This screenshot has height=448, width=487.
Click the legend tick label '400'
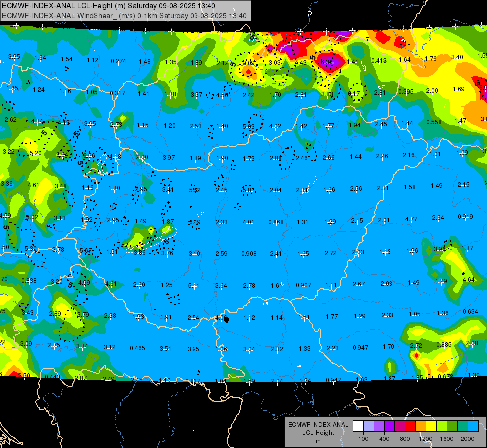click(384, 439)
